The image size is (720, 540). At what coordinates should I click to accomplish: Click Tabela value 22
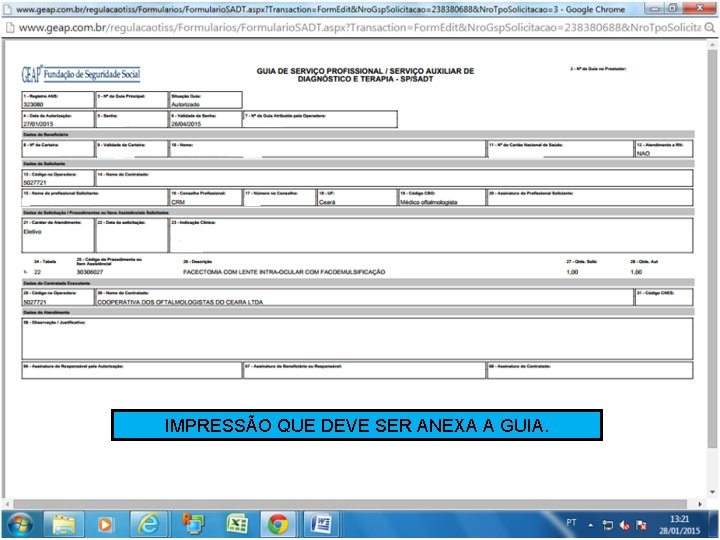[x=38, y=272]
